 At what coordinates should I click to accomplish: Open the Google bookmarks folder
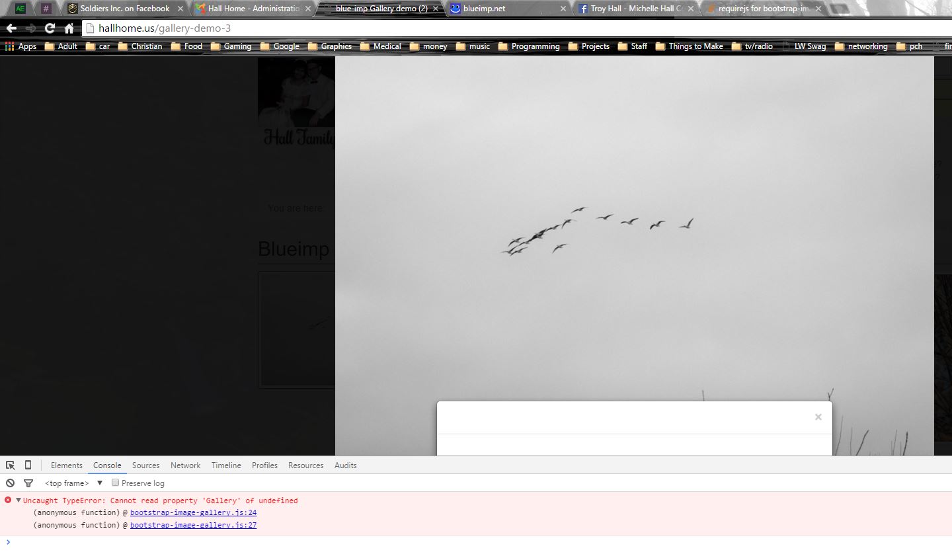coord(280,46)
